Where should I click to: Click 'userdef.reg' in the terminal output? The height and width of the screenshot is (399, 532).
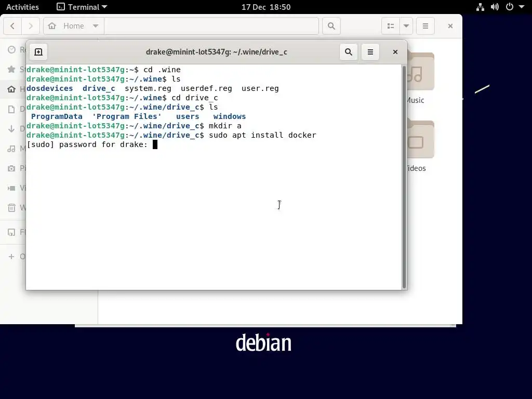pos(206,88)
